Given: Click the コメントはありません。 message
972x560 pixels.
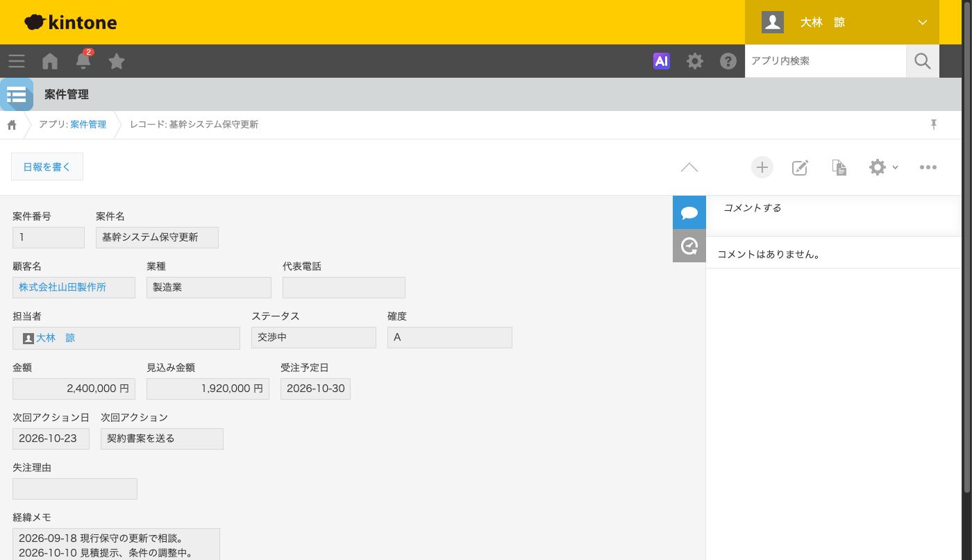Looking at the screenshot, I should [x=769, y=254].
